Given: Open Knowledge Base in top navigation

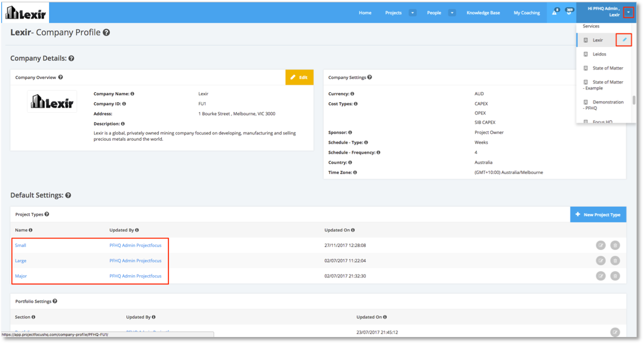Looking at the screenshot, I should tap(483, 13).
